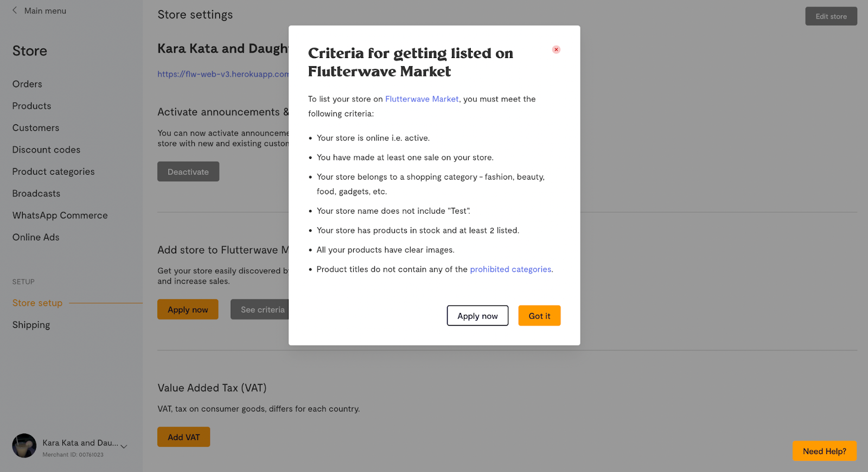Click 'You have made at least one sale' criterion
868x472 pixels.
405,157
